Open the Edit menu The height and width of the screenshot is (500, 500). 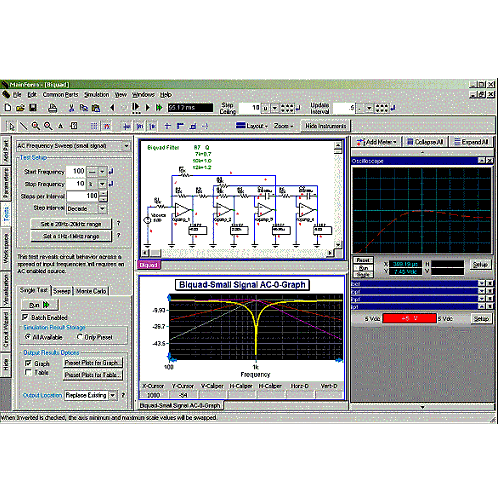click(x=32, y=95)
